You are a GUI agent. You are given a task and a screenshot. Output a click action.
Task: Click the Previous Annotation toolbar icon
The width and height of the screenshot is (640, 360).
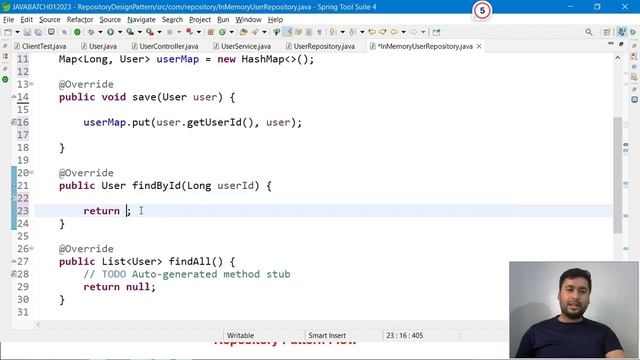353,32
